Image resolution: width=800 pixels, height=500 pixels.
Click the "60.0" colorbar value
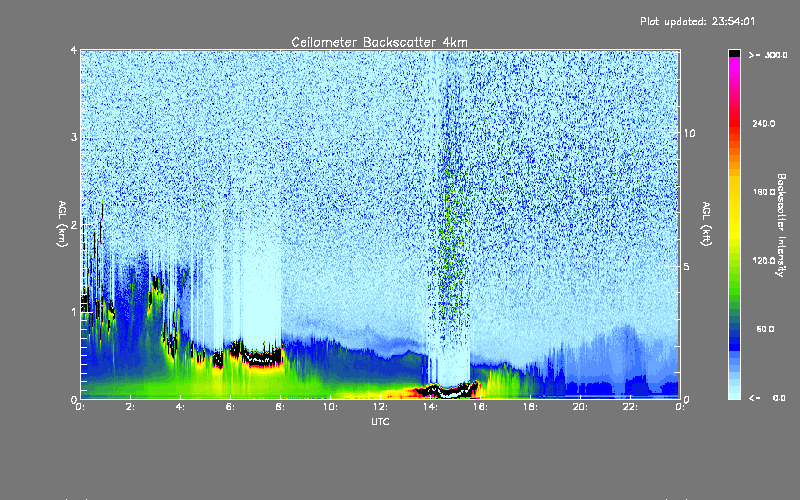click(765, 329)
